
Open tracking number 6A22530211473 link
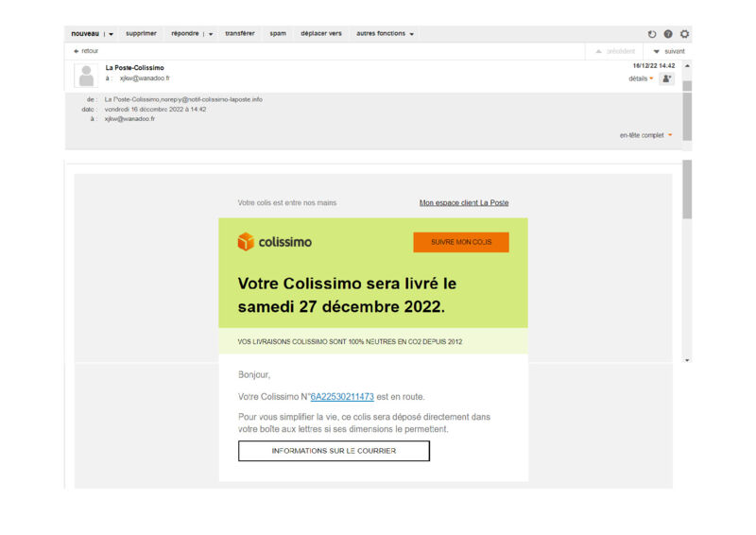point(342,397)
